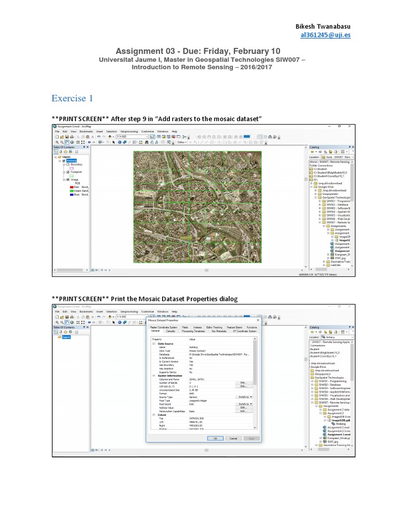Click the Find binoculars icon in first ArcMap screenshot
Viewport: 399px width, 532px height.
(x=147, y=142)
